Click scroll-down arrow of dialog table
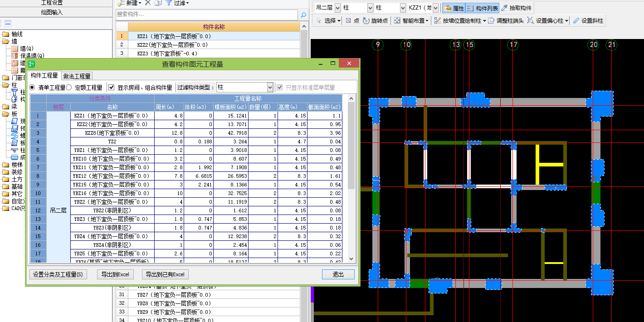Screen dimensions: 644x322 coord(351,259)
